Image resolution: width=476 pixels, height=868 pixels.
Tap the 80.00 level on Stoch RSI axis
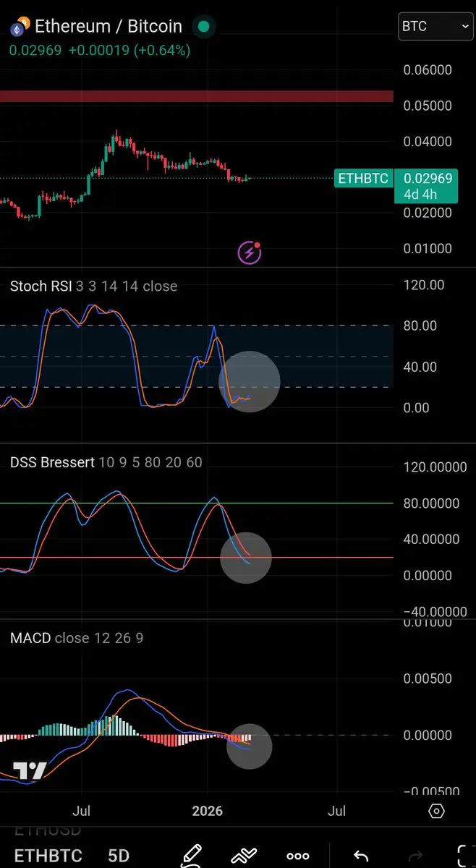coord(420,326)
